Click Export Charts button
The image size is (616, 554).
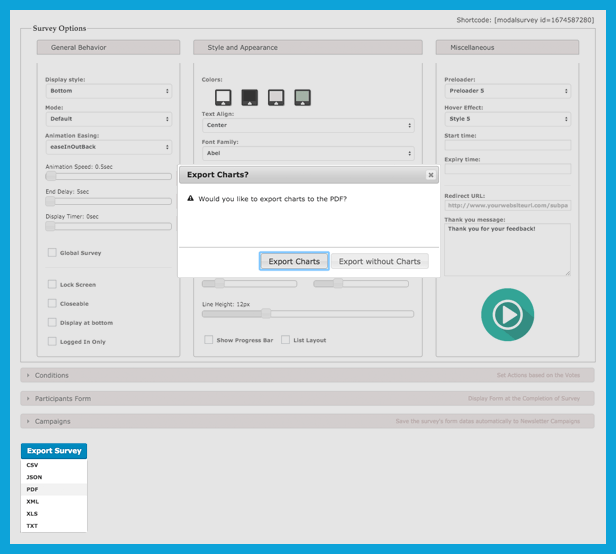point(294,261)
